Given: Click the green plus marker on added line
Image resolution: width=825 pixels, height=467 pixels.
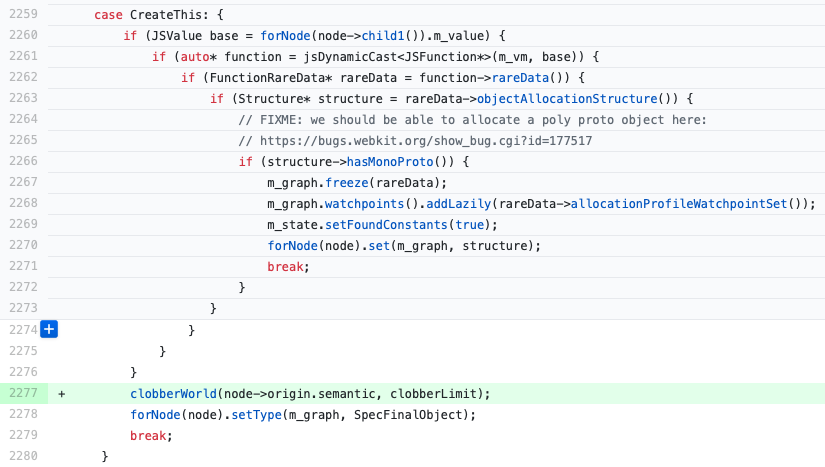Looking at the screenshot, I should click(x=62, y=393).
